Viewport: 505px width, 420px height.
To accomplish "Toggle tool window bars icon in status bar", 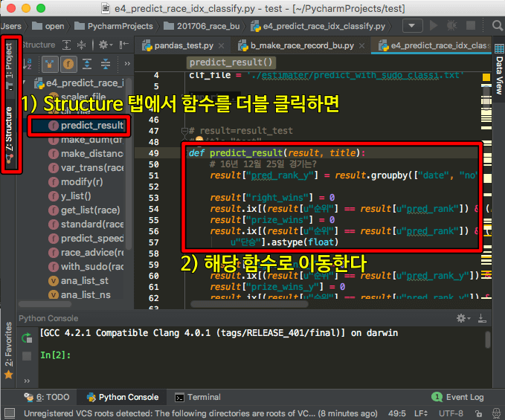I will pos(10,413).
